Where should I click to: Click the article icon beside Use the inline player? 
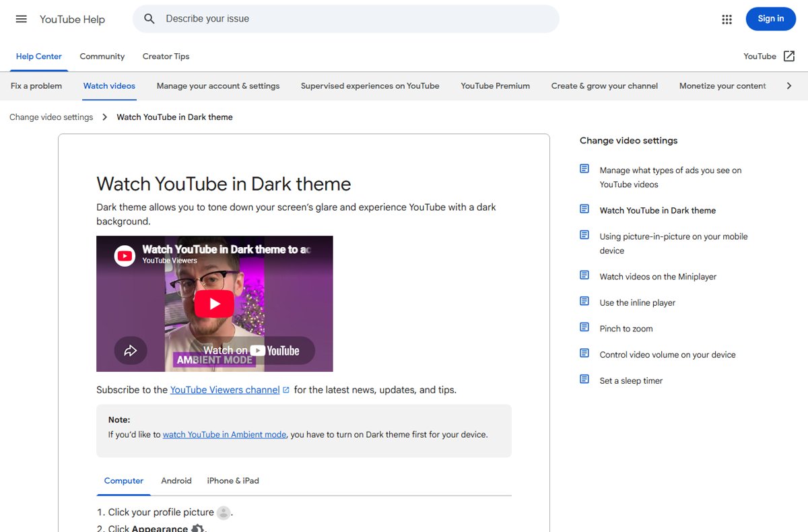click(x=584, y=302)
